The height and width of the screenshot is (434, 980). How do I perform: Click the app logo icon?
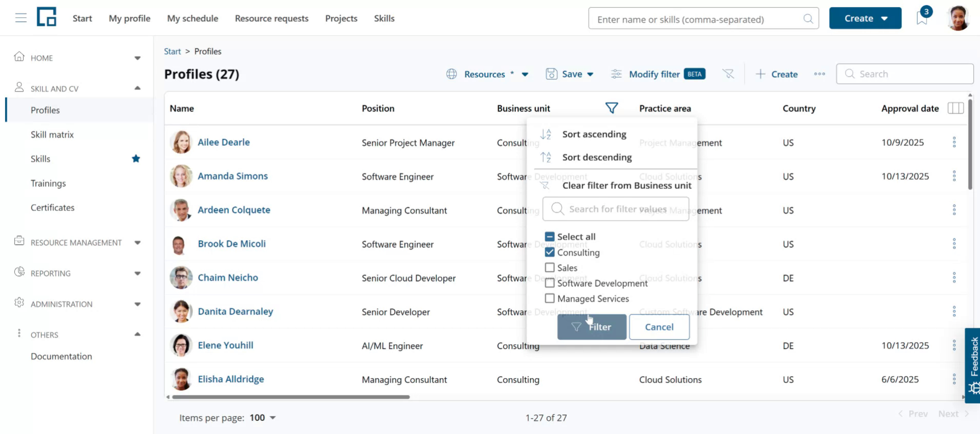47,17
